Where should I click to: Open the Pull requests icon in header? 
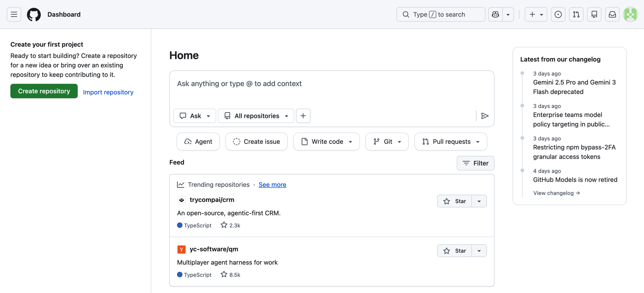pyautogui.click(x=576, y=14)
